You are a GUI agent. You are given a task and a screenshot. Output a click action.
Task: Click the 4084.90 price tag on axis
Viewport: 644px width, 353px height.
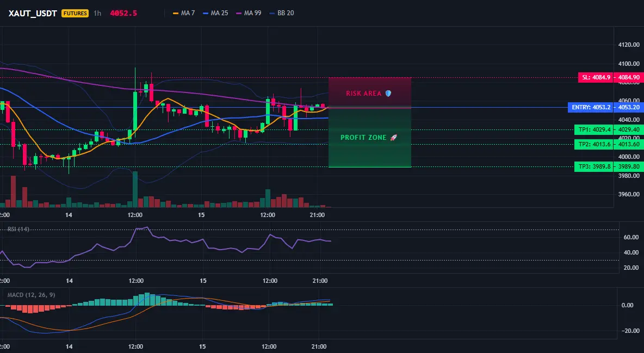pos(629,77)
